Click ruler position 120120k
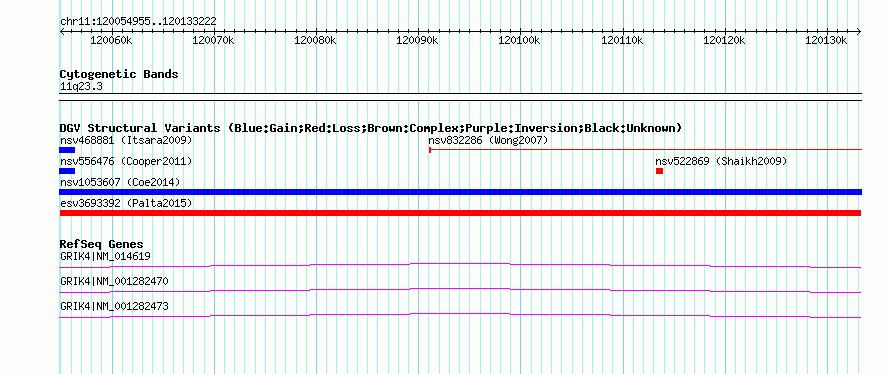The height and width of the screenshot is (374, 890). coord(725,41)
